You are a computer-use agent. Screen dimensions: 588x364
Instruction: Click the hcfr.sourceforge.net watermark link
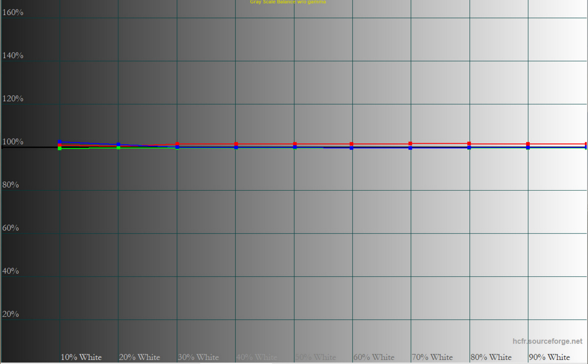548,341
